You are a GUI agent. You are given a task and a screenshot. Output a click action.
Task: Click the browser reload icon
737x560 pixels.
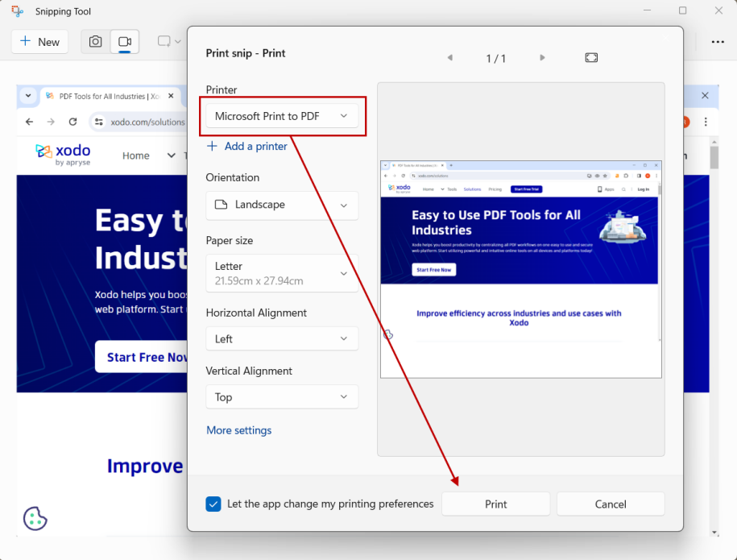[74, 122]
